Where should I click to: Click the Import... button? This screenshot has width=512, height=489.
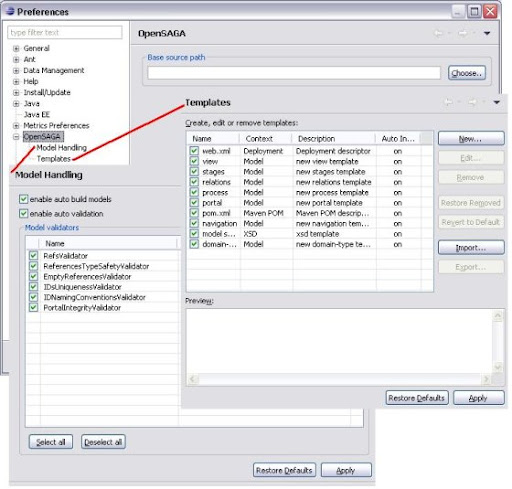(x=471, y=248)
